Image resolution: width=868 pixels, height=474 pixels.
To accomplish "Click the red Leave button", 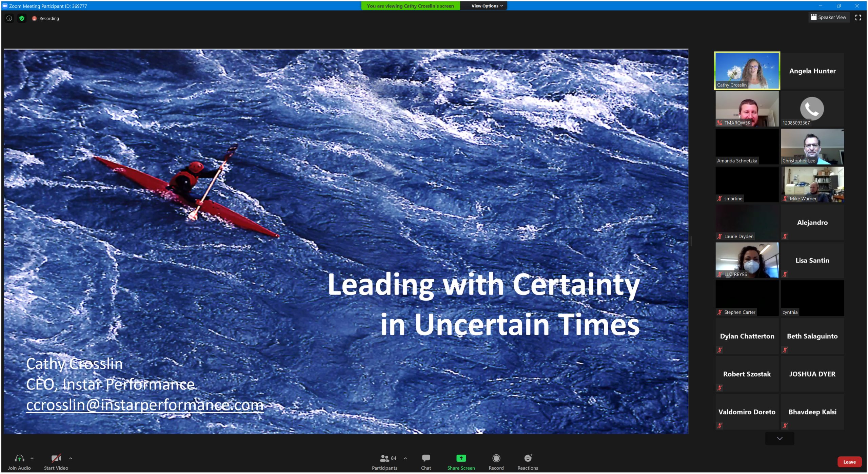I will tap(849, 462).
